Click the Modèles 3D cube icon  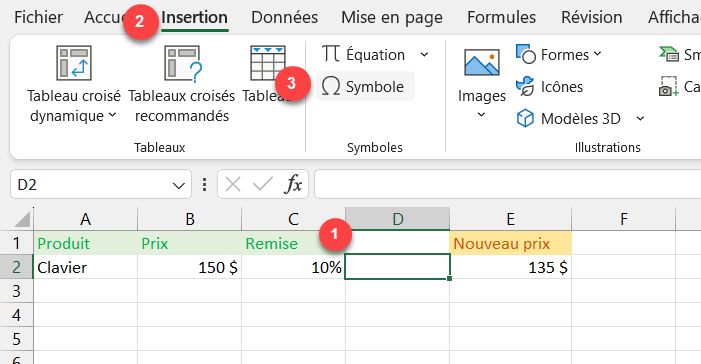click(525, 119)
